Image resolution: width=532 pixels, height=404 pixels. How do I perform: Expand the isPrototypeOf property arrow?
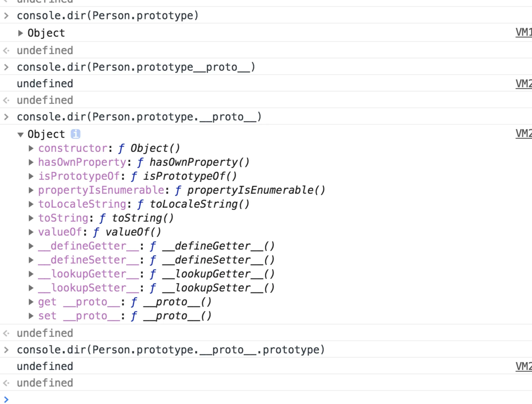click(x=31, y=176)
